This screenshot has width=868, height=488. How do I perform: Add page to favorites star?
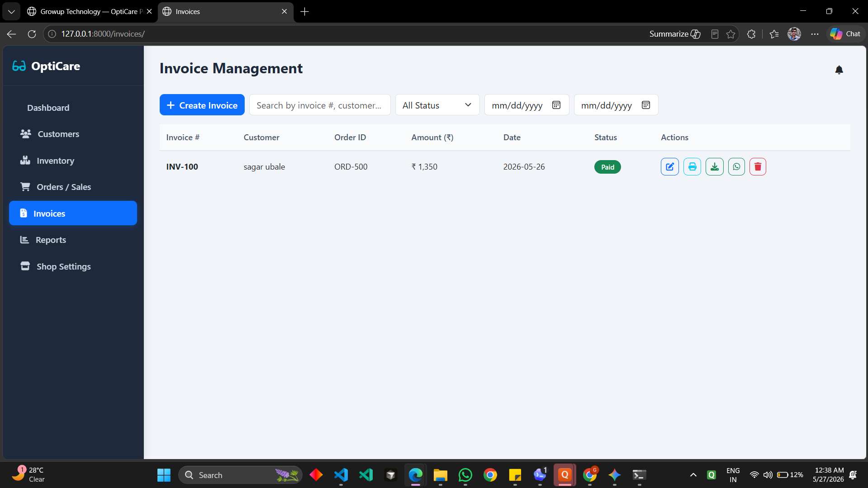730,34
